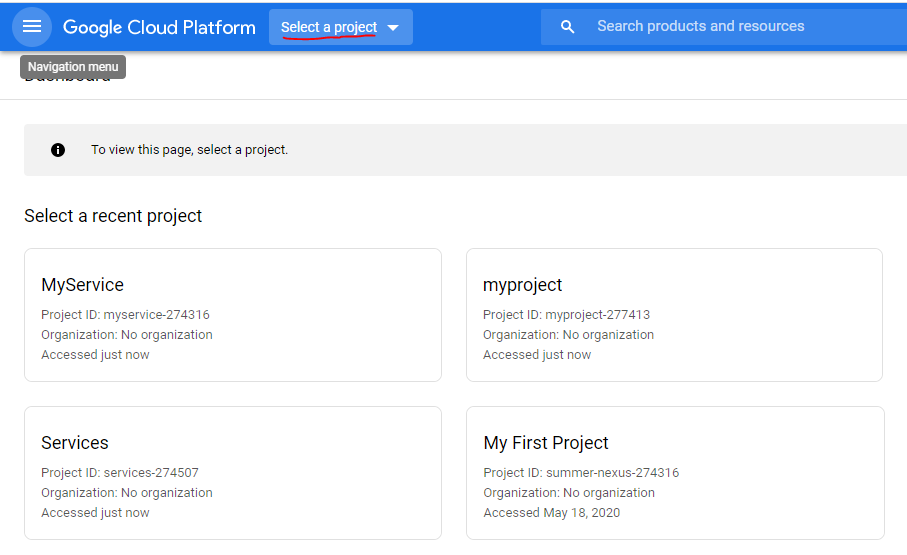Click the caret arrow beside Select a project
Viewport: 907px width, 555px height.
point(393,28)
